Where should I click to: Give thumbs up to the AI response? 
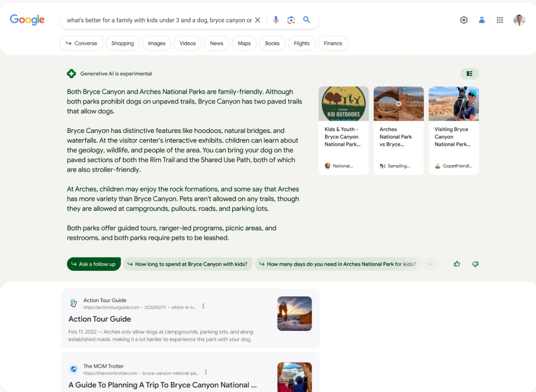point(457,264)
